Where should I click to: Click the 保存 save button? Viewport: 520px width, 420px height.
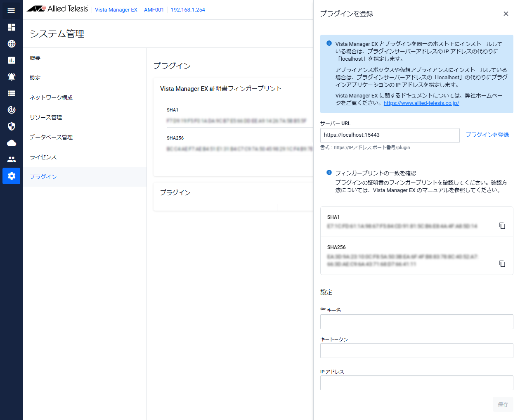click(503, 404)
